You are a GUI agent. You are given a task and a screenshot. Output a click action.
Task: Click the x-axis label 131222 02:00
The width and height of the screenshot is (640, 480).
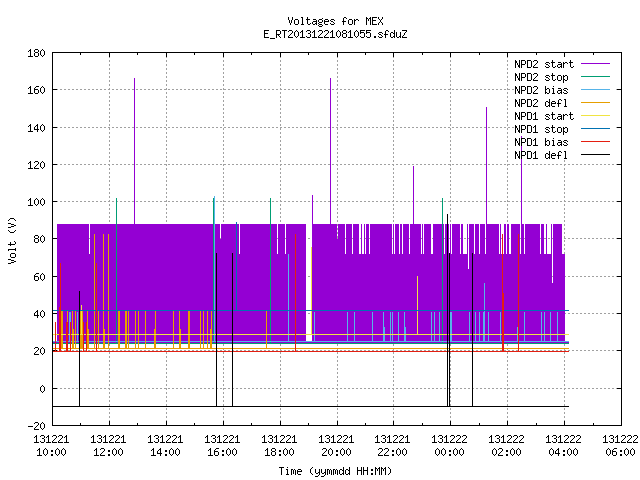click(506, 446)
